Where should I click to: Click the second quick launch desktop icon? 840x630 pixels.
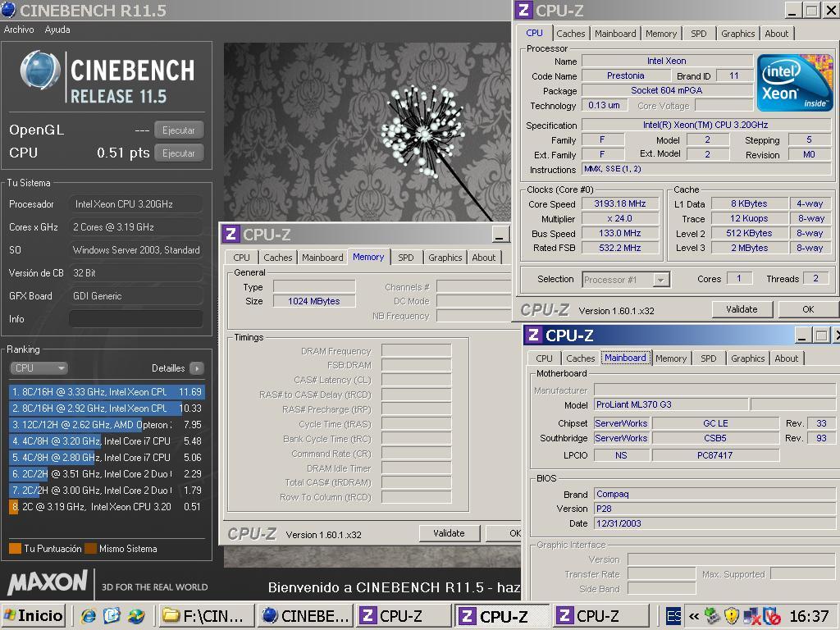coord(112,616)
